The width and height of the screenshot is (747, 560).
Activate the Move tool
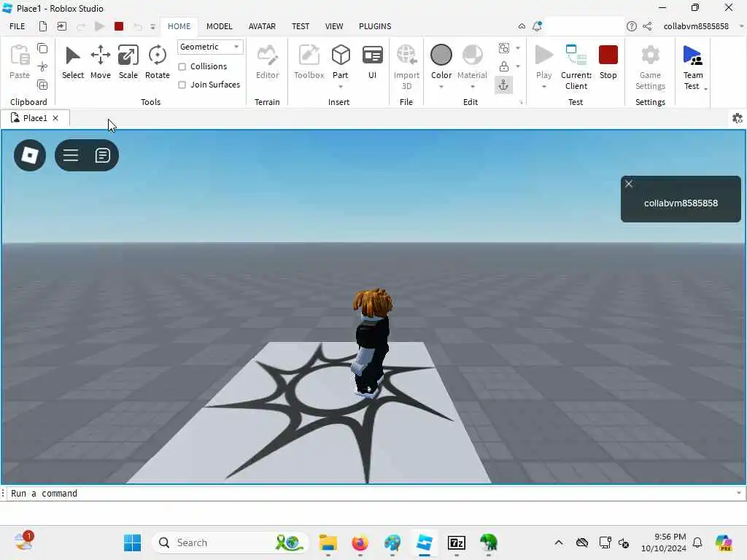101,62
